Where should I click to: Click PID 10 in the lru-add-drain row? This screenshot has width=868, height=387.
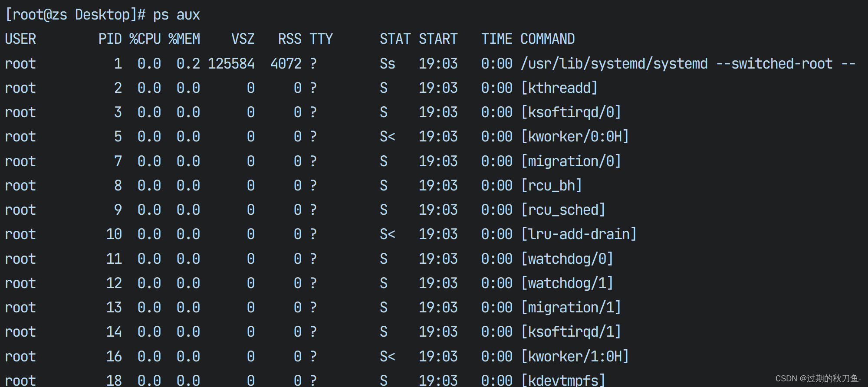pos(114,234)
